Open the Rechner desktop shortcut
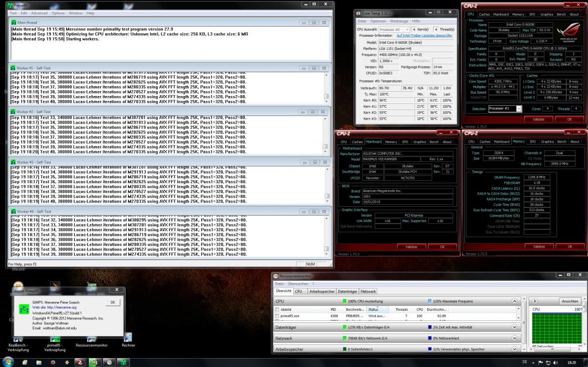This screenshot has height=367, width=588. coord(128,340)
